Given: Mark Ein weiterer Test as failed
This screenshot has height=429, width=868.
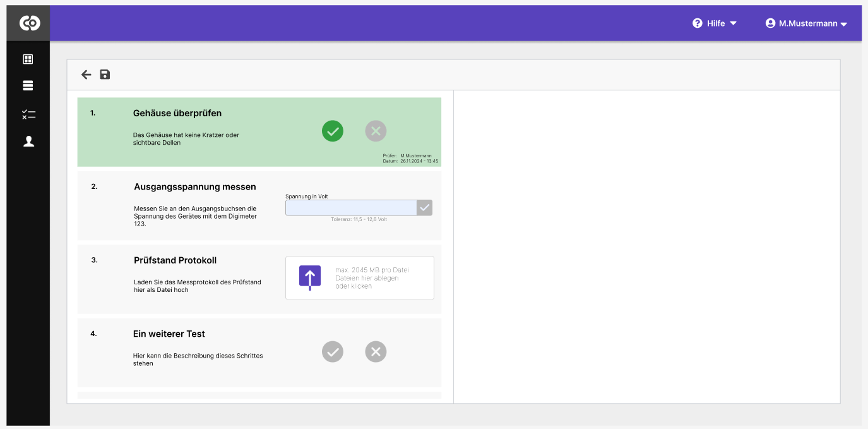Looking at the screenshot, I should point(376,351).
